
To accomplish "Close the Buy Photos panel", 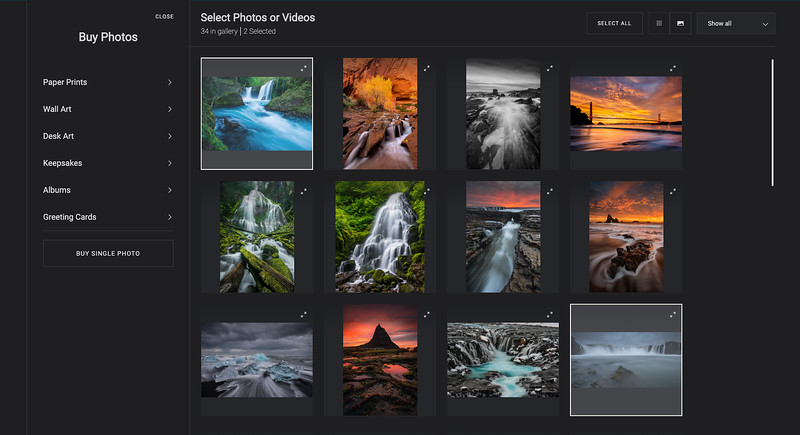I will (164, 17).
